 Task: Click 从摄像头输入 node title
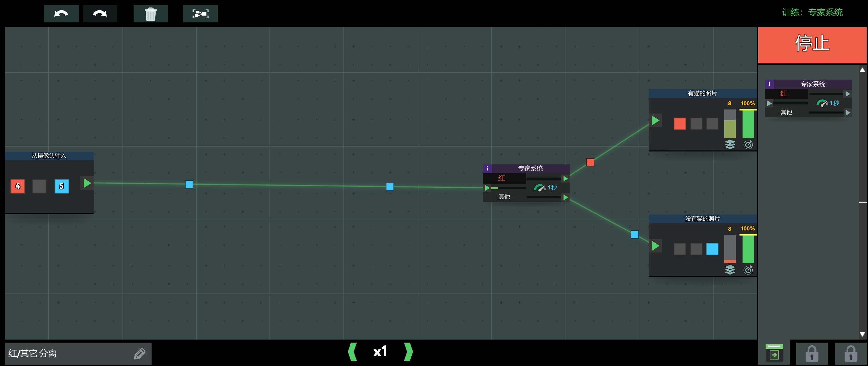pos(49,156)
